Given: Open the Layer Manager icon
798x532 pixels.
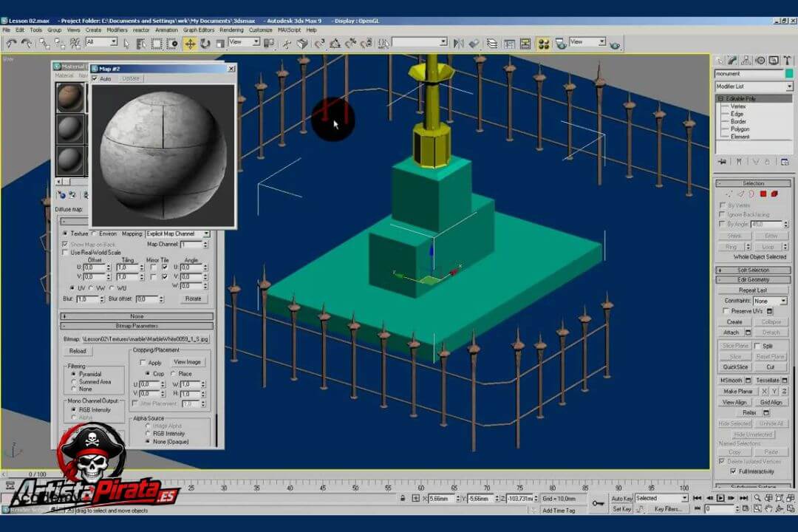Looking at the screenshot, I should coord(491,44).
